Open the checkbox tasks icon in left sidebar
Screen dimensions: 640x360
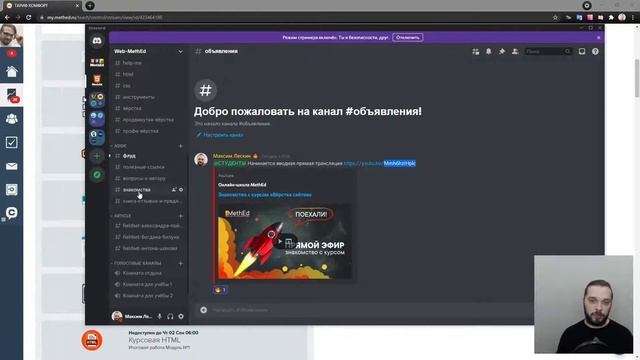[x=11, y=142]
